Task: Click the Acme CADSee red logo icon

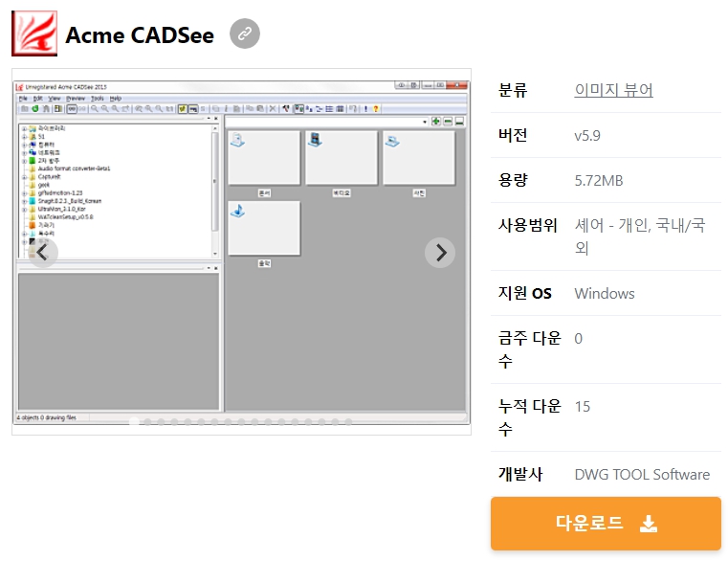Action: pos(34,34)
